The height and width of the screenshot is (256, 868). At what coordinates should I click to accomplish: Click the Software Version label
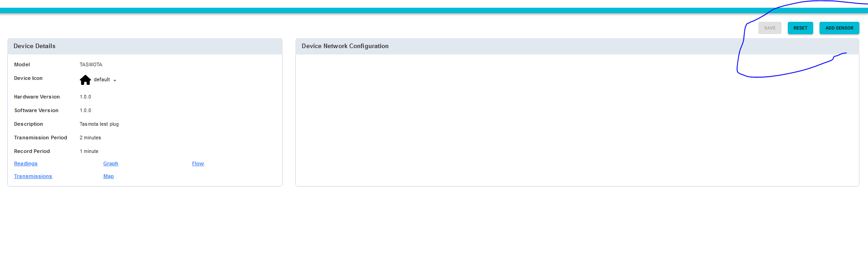coord(36,111)
